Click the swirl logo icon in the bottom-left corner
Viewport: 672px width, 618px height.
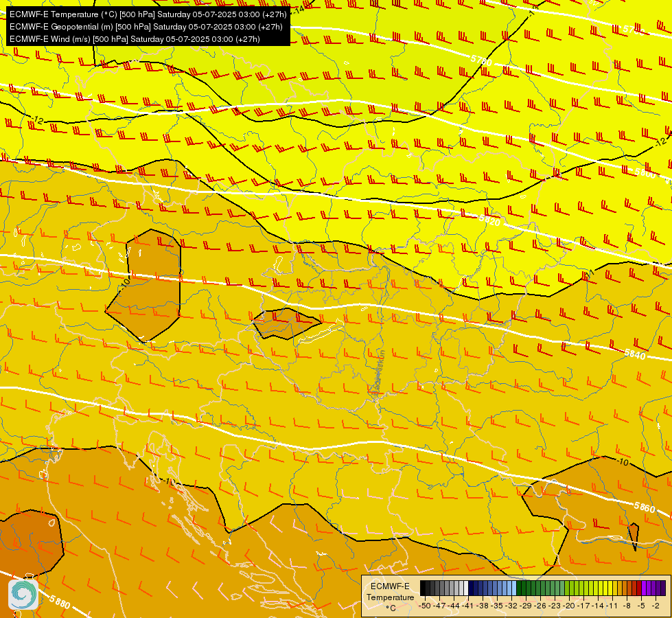[23, 594]
